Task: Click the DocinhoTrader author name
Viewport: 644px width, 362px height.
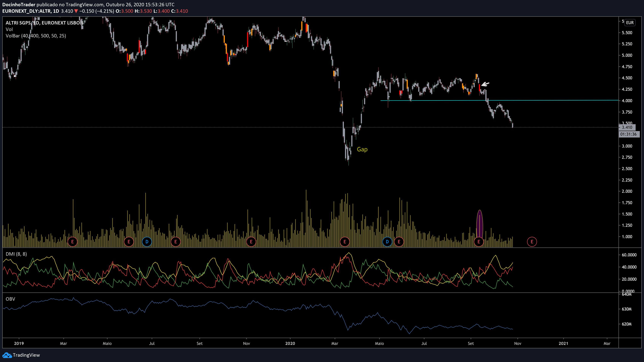Action: [19, 5]
